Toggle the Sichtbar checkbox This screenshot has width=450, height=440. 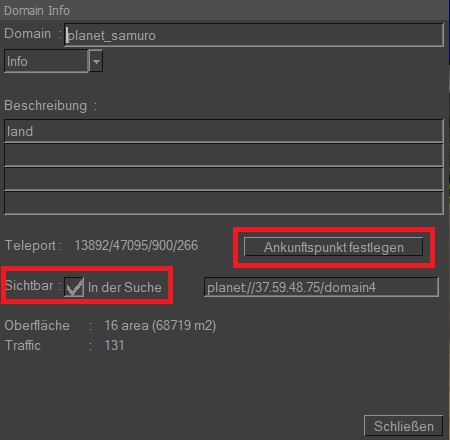point(74,287)
